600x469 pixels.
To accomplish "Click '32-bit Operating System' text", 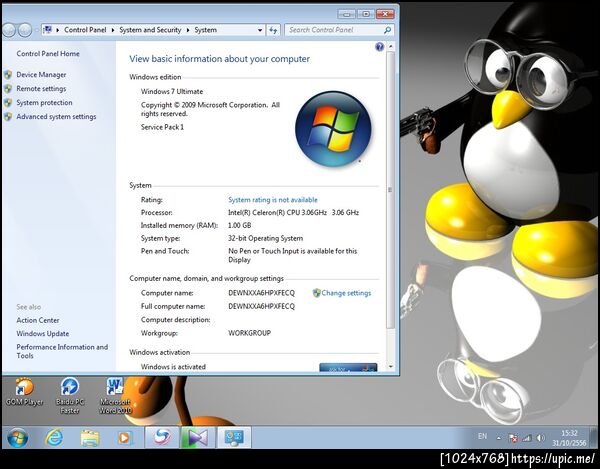I will 266,238.
